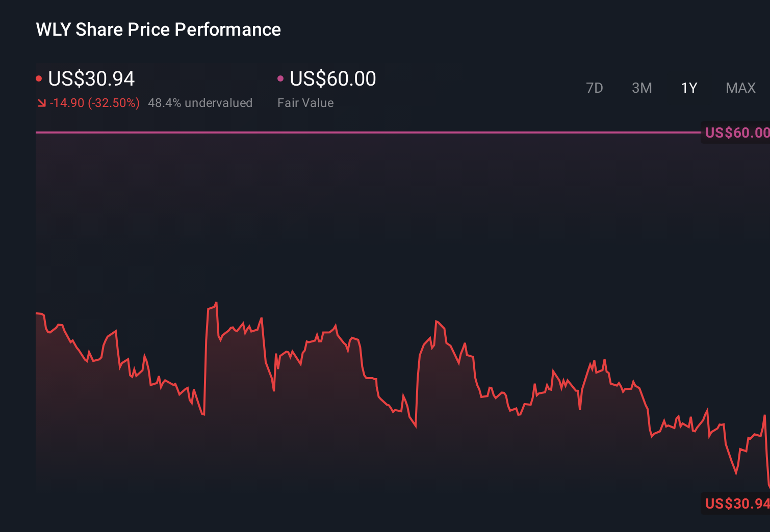Click the highest peak of the price chart
770x532 pixels.
tap(216, 303)
